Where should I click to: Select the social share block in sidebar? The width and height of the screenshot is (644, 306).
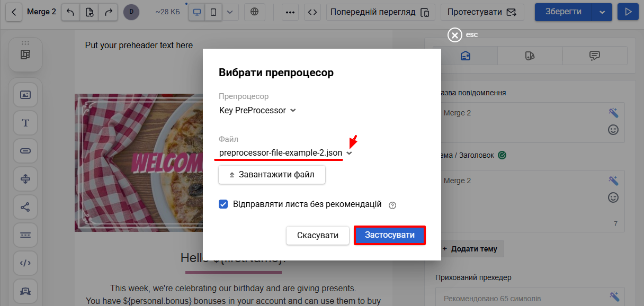[25, 207]
